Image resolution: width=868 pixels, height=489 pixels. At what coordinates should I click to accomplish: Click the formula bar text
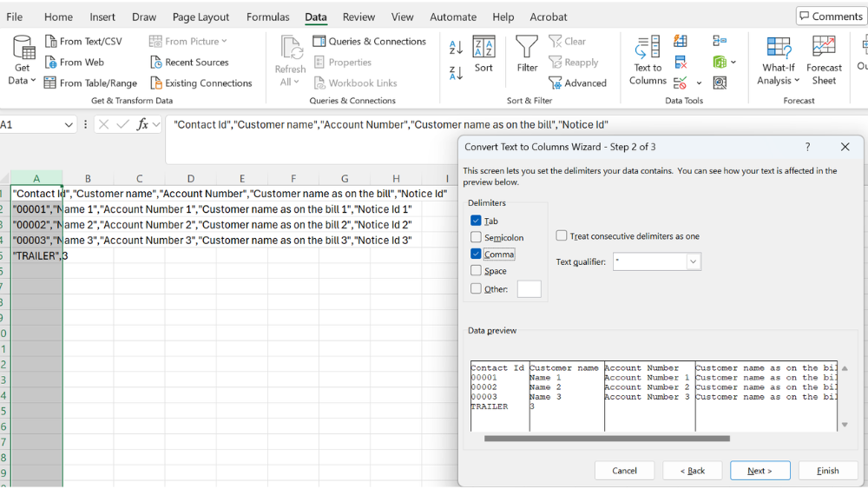(391, 124)
